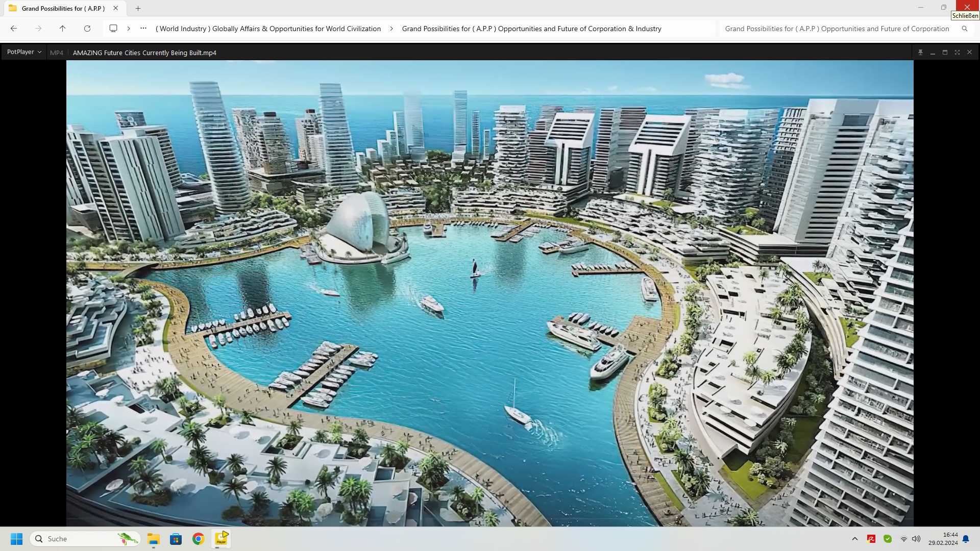Close the File Explorer window
The height and width of the screenshot is (551, 980).
(x=967, y=7)
